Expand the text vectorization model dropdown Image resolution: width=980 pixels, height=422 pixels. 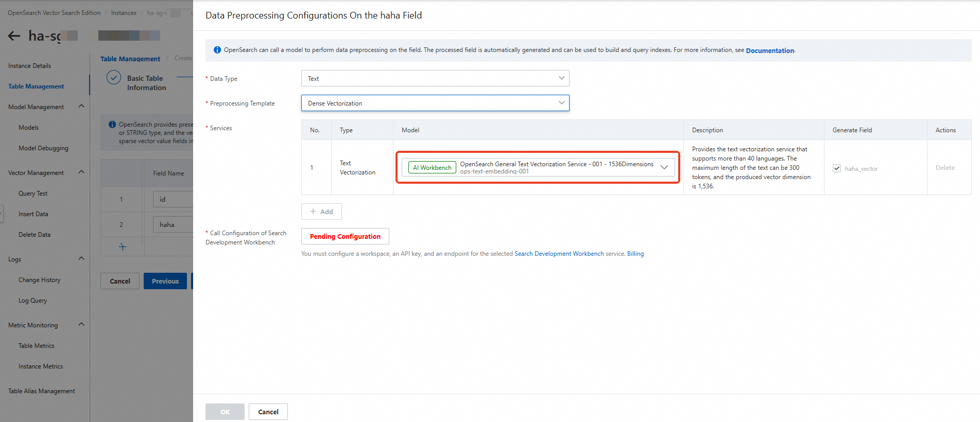664,167
